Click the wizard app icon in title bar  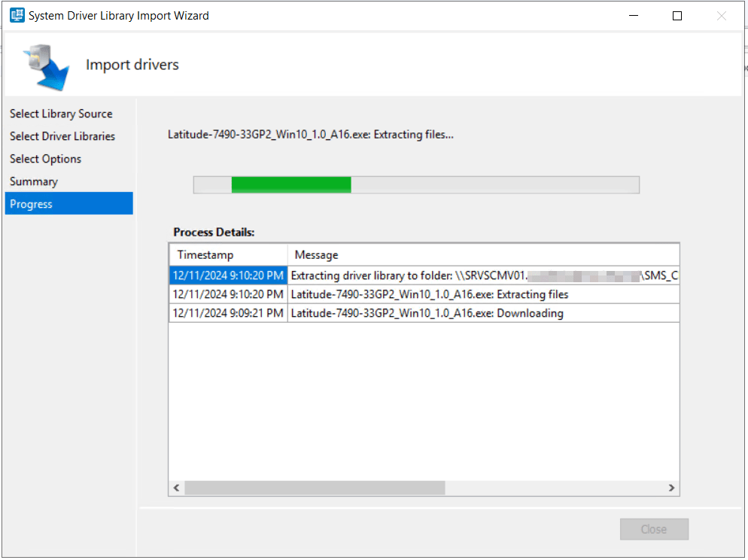tap(17, 15)
